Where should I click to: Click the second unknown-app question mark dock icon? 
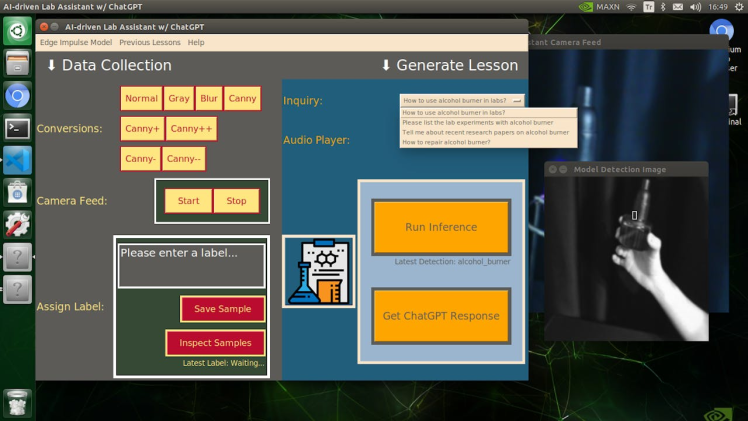[x=17, y=289]
